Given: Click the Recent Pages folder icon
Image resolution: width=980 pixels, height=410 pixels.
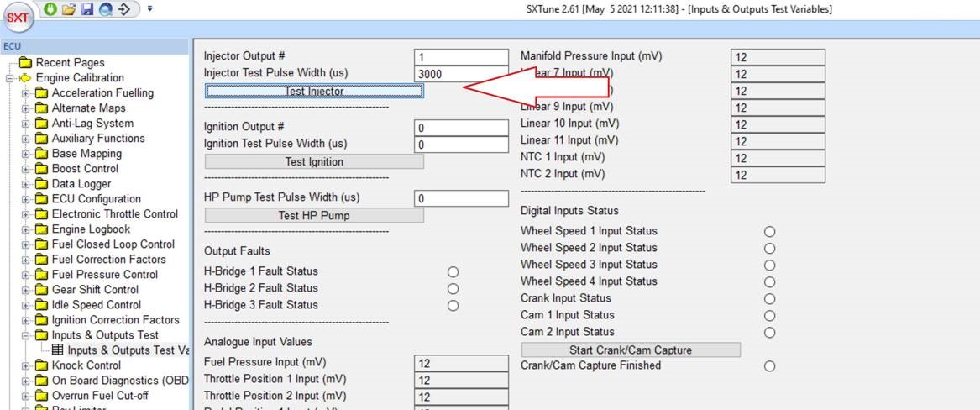Looking at the screenshot, I should pos(26,63).
